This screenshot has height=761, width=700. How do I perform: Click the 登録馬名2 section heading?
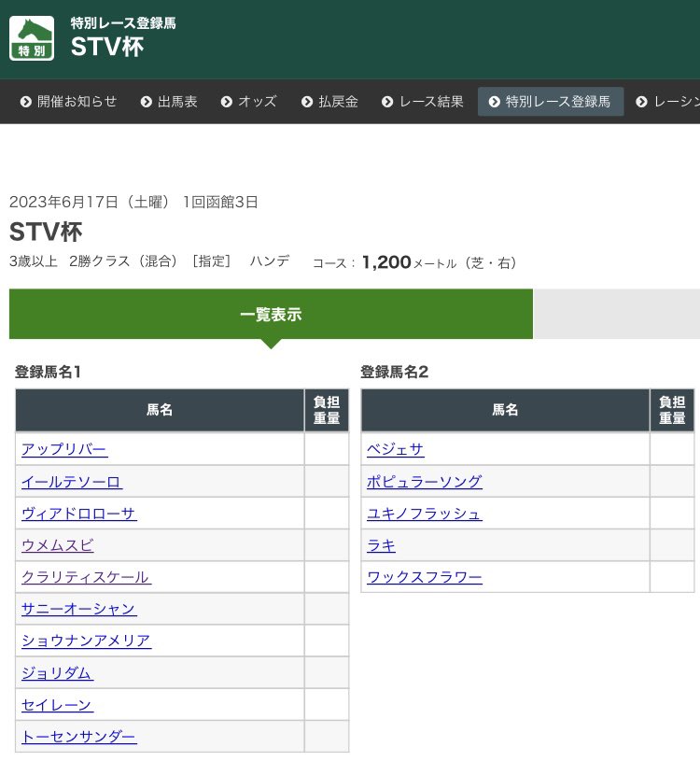coord(394,373)
